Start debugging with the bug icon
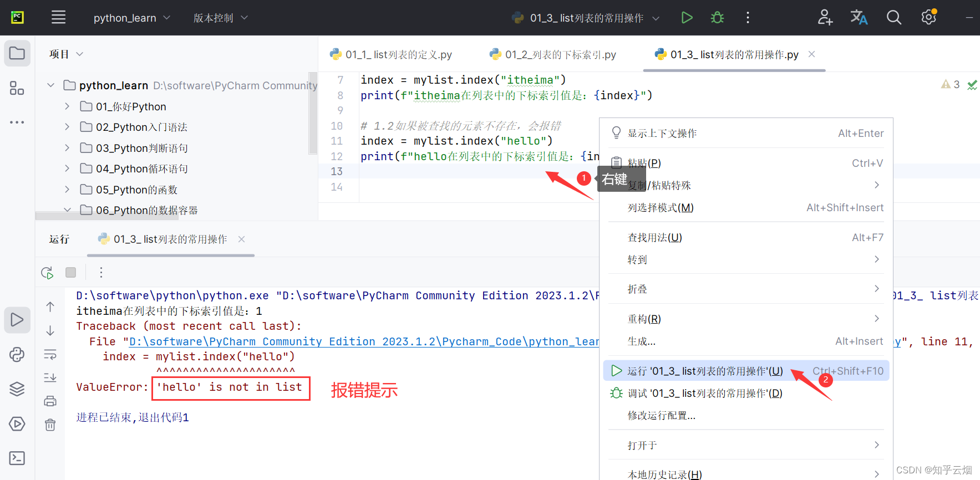This screenshot has height=480, width=980. 717,18
